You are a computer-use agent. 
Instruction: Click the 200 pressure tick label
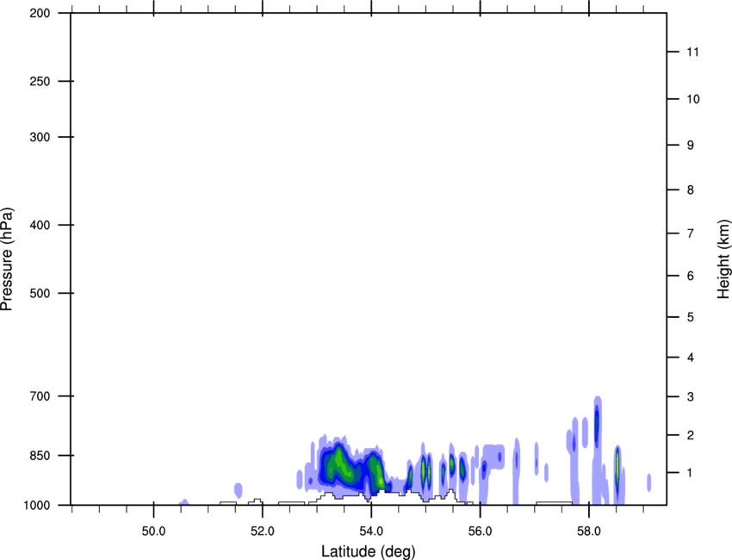point(40,13)
